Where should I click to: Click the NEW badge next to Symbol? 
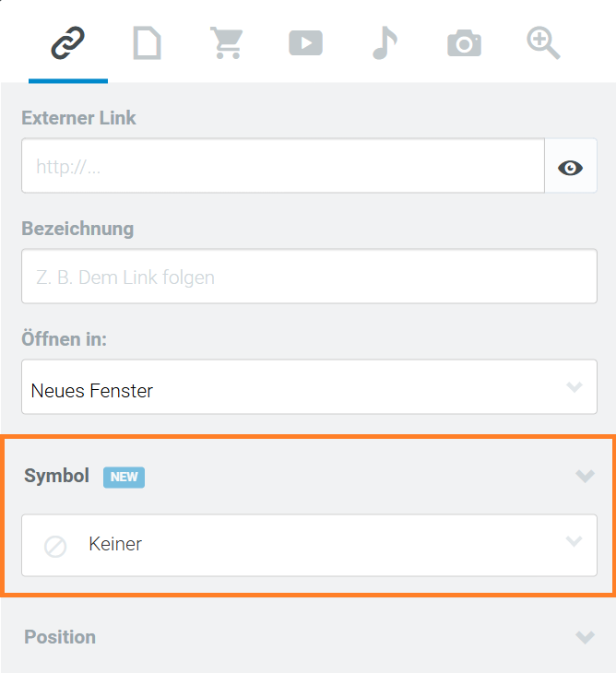(x=124, y=477)
